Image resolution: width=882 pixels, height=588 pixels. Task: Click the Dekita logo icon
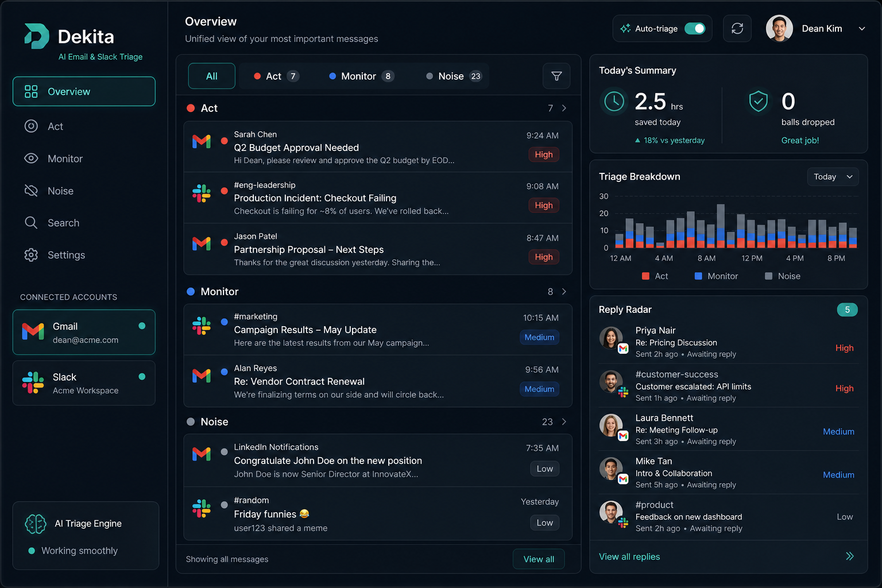pyautogui.click(x=36, y=36)
